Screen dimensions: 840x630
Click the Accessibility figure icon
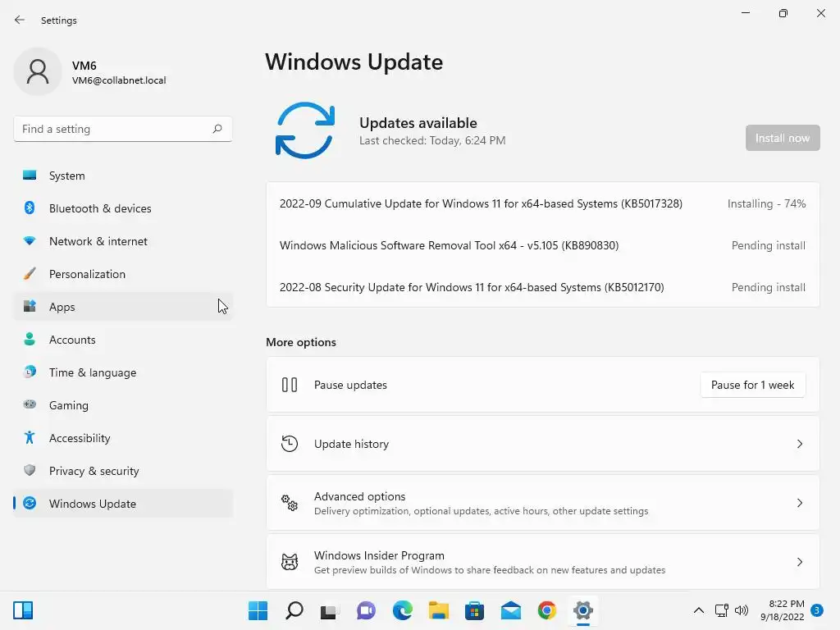pos(30,438)
